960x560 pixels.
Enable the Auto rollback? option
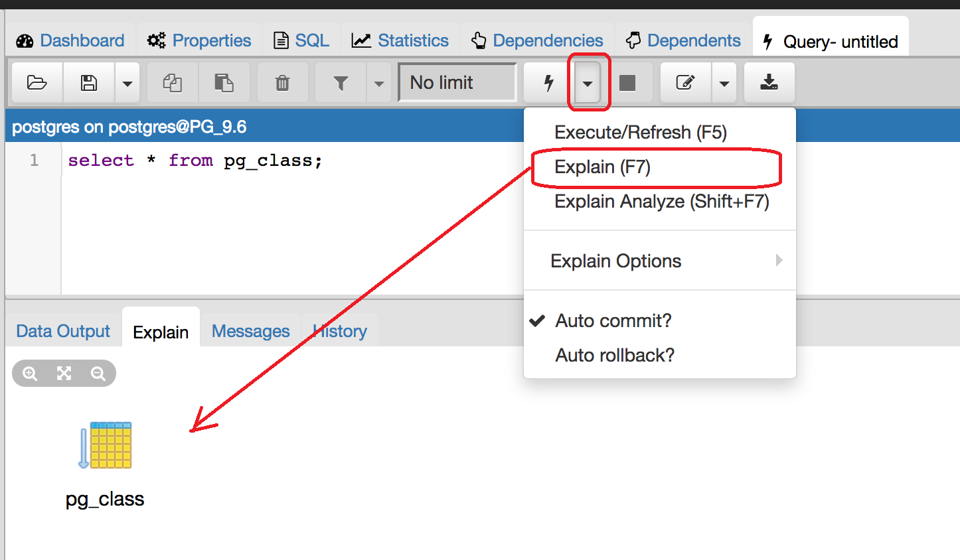614,356
